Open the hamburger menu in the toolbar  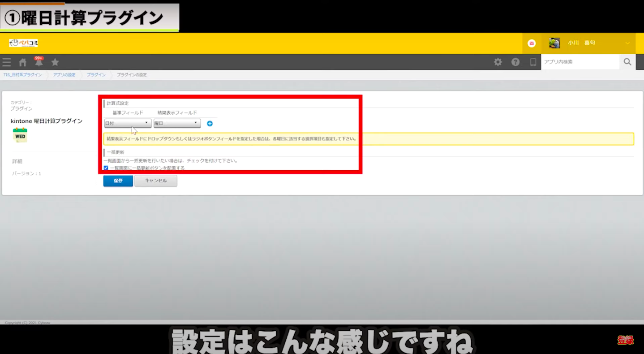click(6, 62)
